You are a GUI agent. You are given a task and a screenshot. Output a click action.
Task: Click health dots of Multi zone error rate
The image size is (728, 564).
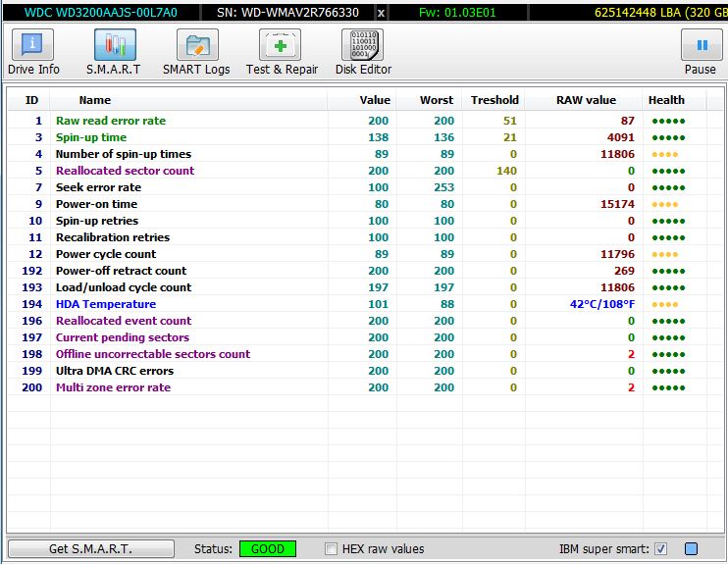pos(668,388)
